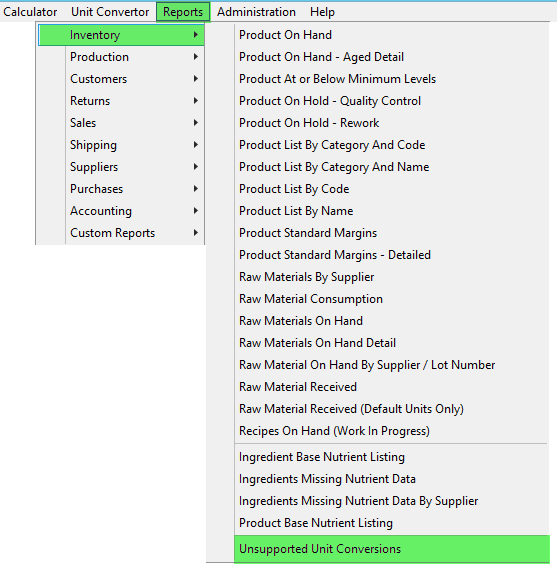
Task: Select Ingredients Missing Nutrient Data By Supplier
Action: (392, 501)
